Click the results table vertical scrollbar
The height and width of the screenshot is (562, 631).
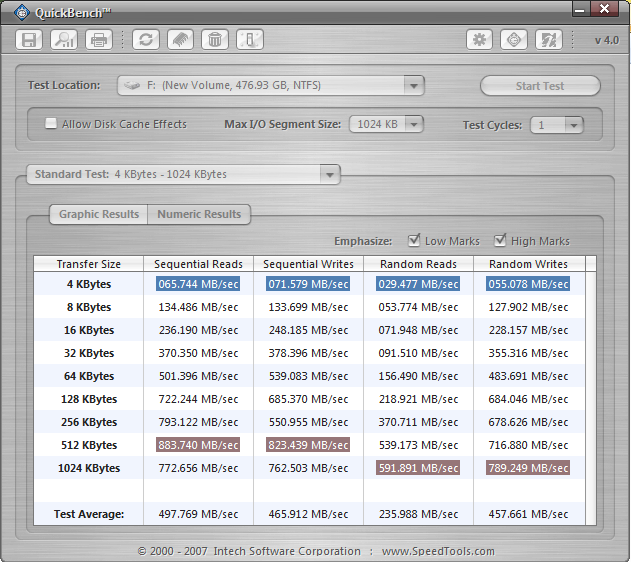pos(591,390)
